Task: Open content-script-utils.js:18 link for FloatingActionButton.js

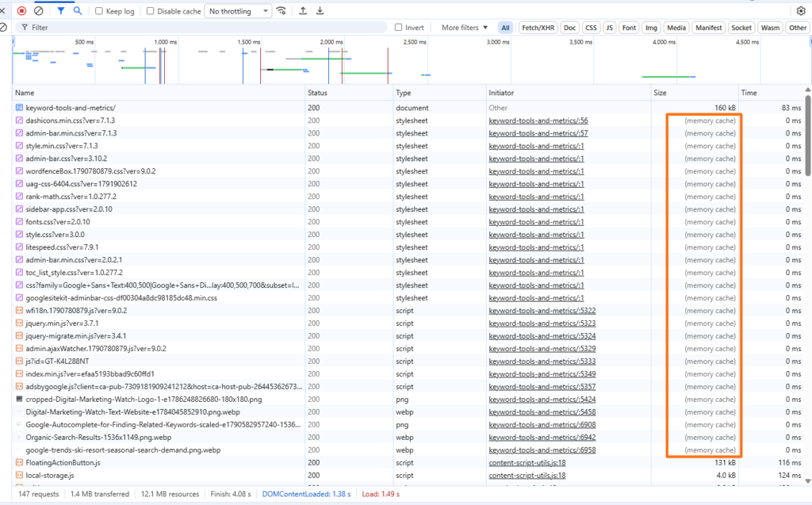Action: pos(527,462)
